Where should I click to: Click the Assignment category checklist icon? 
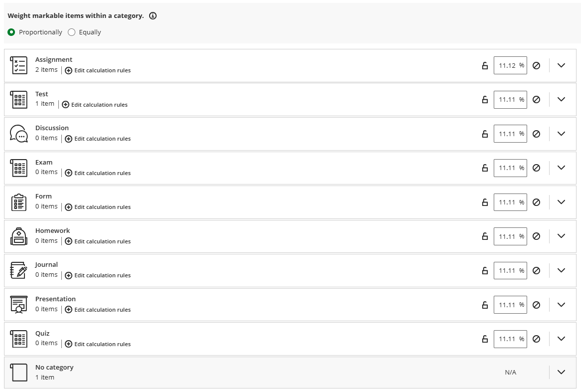point(19,65)
